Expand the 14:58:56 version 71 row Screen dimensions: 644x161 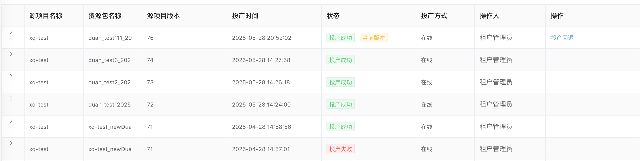point(11,121)
